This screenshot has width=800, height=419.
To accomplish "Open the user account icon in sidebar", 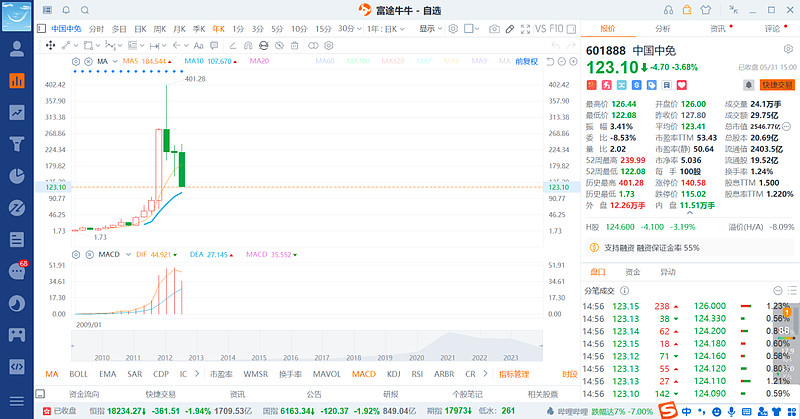I will tap(16, 48).
